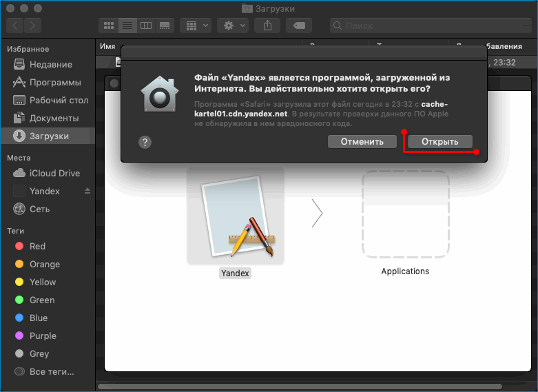
Task: Sort by the Имя column header
Action: pos(107,46)
